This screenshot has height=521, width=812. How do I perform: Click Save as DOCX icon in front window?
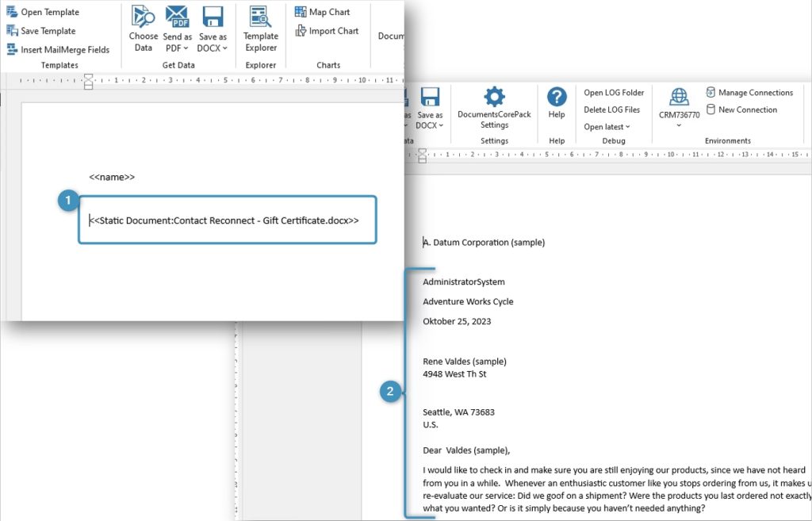pos(213,17)
